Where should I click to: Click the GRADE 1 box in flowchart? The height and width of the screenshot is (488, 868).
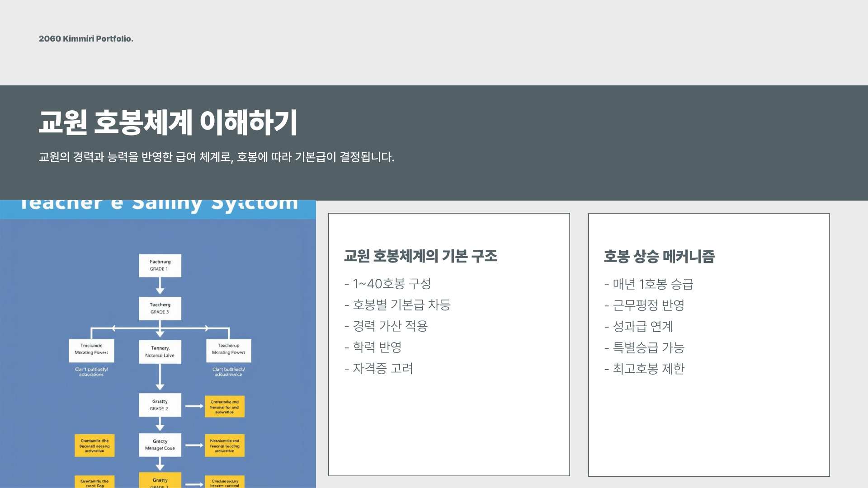pyautogui.click(x=160, y=265)
